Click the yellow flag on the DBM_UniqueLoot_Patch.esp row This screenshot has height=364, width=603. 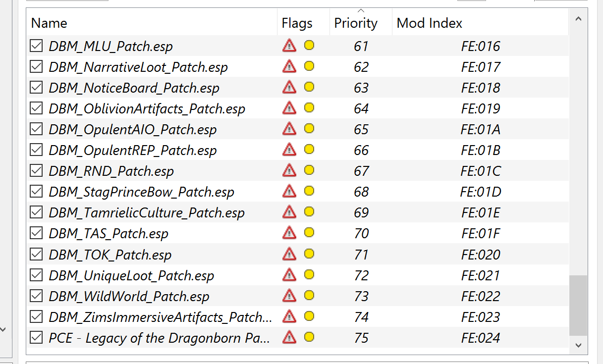(309, 275)
